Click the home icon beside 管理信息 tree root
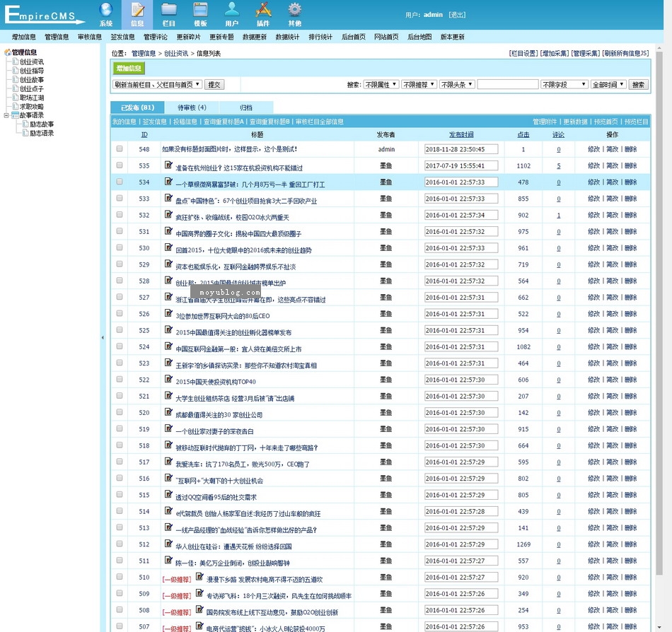 (x=8, y=52)
